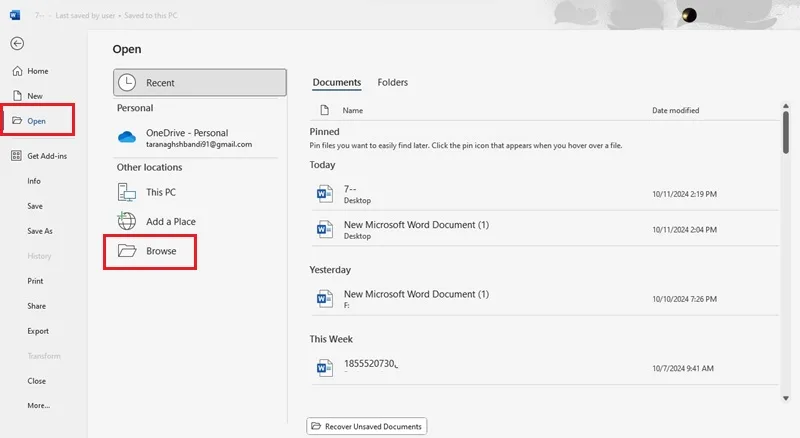This screenshot has width=800, height=438.
Task: Open the 7-- document from Desktop
Action: [544, 194]
